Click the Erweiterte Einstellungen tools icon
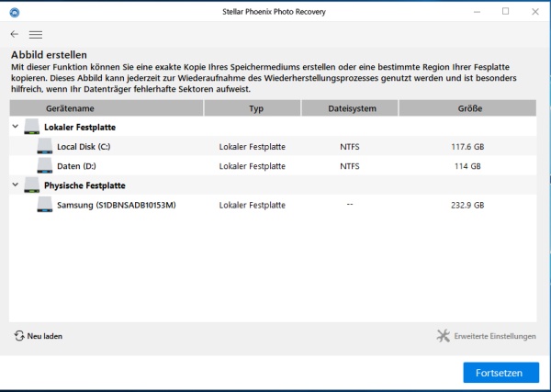The width and height of the screenshot is (551, 392). (444, 336)
